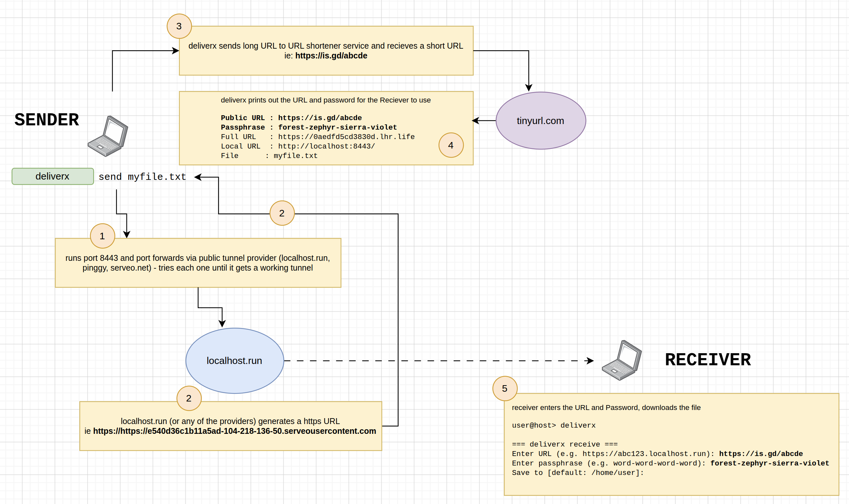Click the 'Passphrase : forest-zephyr-sierra-violet' line in step 4 box

tap(309, 127)
